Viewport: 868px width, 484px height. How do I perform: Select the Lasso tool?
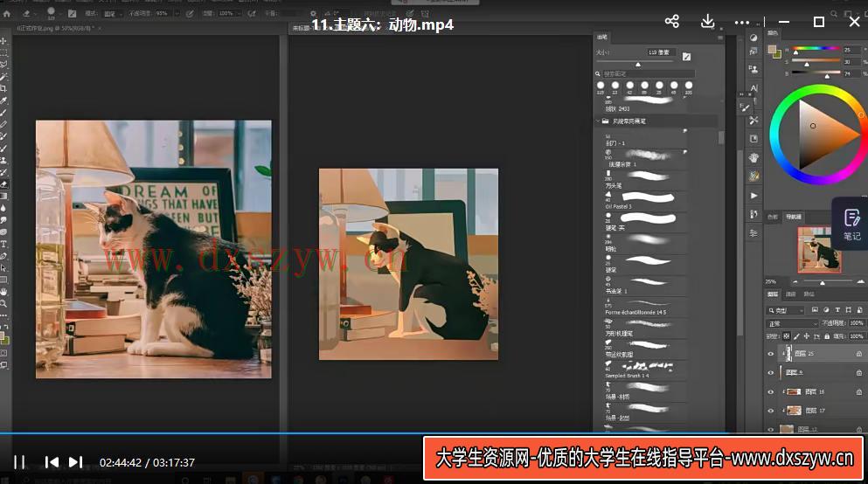(x=3, y=65)
